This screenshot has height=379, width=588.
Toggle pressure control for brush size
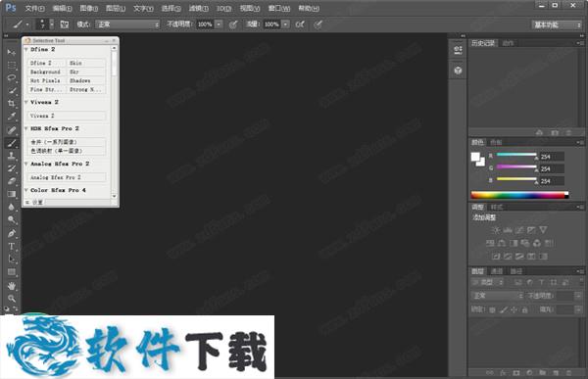(x=318, y=24)
